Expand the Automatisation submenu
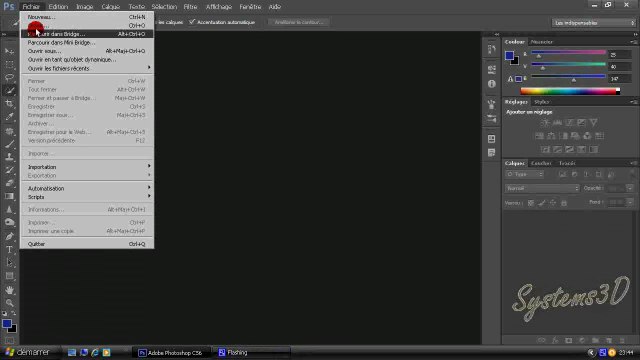This screenshot has height=360, width=640. pos(87,189)
